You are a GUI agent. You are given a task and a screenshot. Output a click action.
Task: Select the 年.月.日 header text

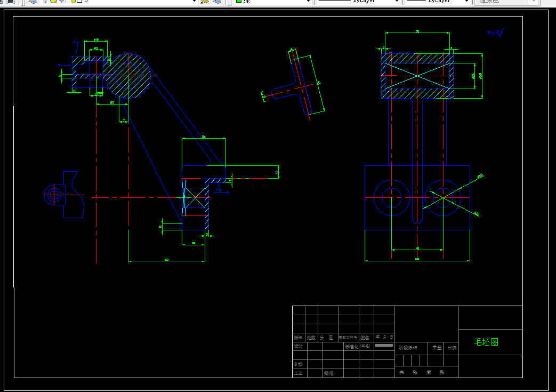[384, 337]
